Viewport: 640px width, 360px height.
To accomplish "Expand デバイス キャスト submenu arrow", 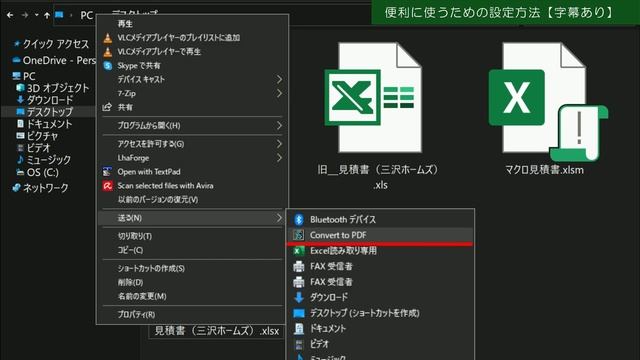I will tap(279, 80).
